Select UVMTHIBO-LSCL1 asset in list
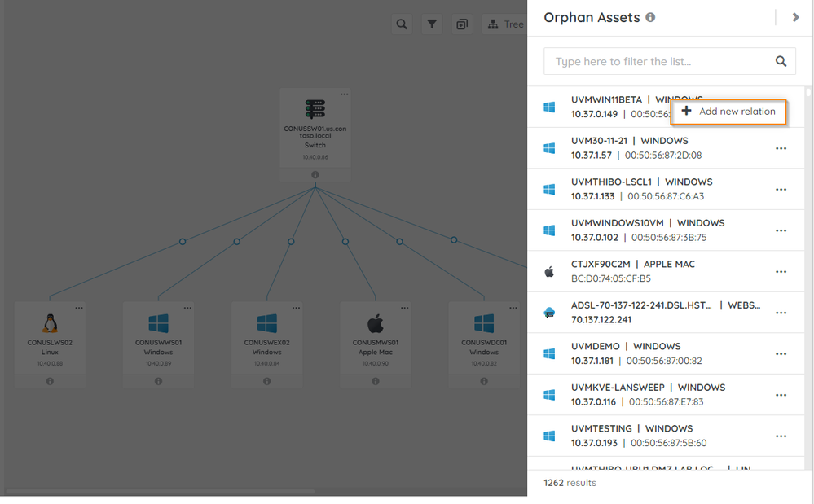Screen dimensions: 814x504 652,189
